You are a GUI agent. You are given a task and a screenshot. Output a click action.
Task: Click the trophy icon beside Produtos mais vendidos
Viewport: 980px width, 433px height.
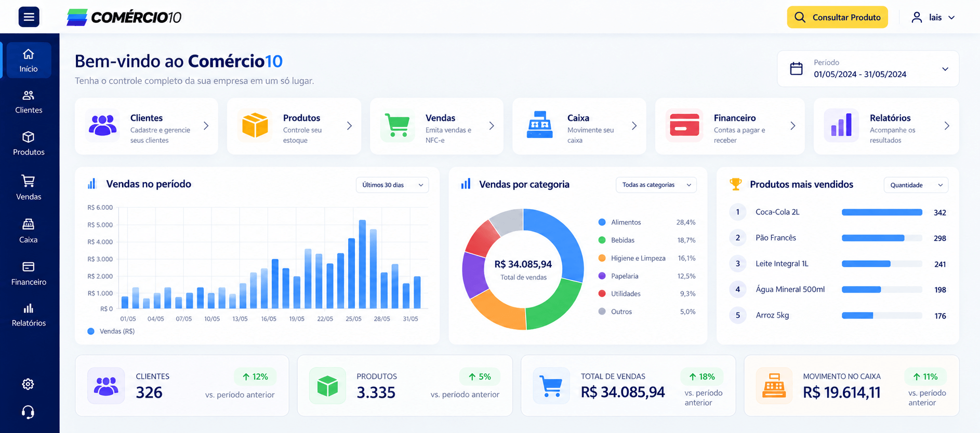point(735,184)
